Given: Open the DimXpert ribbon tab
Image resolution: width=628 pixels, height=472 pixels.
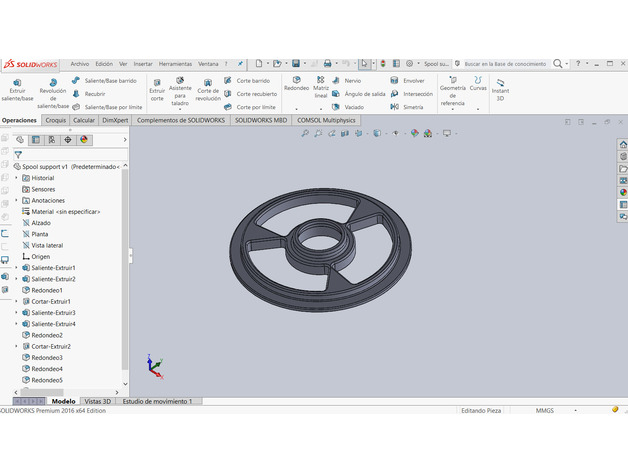Looking at the screenshot, I should point(115,120).
